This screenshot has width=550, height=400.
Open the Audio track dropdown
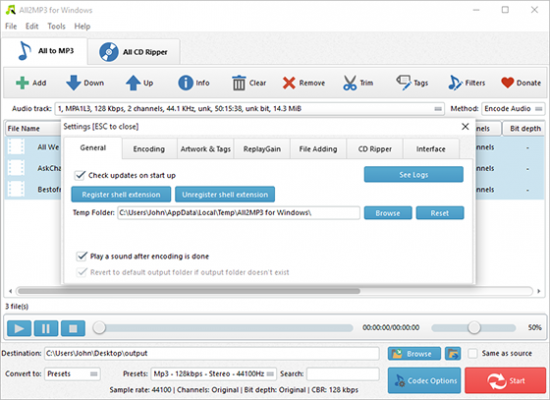tap(249, 109)
